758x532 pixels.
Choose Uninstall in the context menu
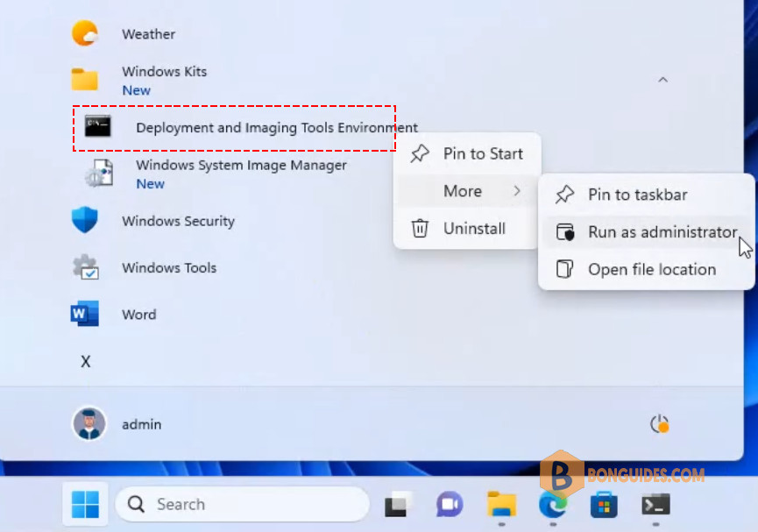pos(467,228)
